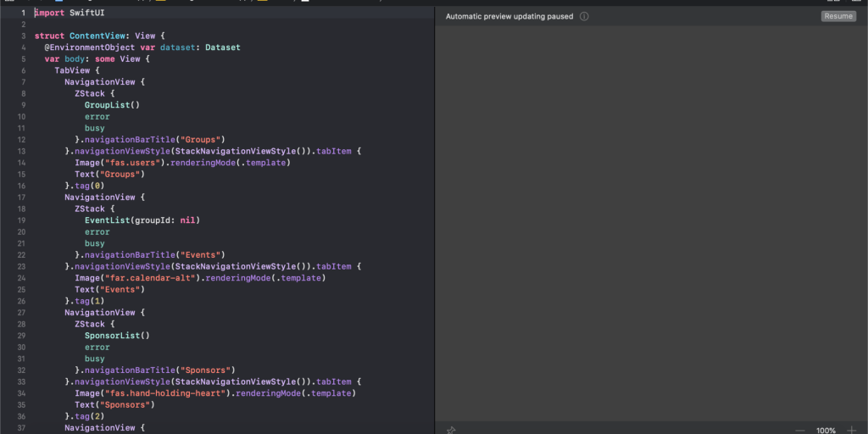Click the Text("Sponsors") line
This screenshot has width=868, height=434.
tap(114, 404)
